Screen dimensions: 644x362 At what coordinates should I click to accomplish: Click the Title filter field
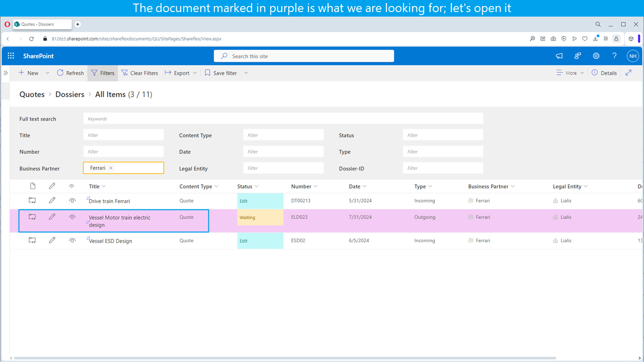pyautogui.click(x=123, y=135)
